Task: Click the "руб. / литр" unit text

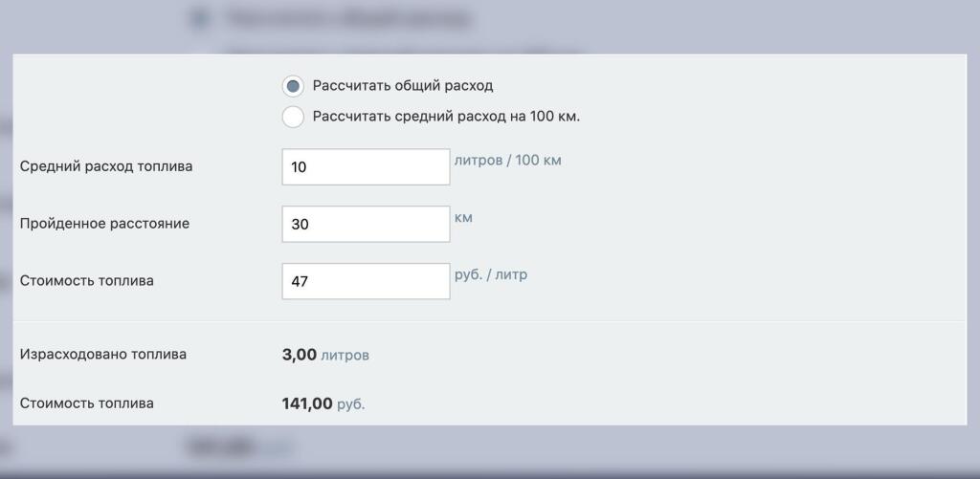Action: [x=490, y=275]
